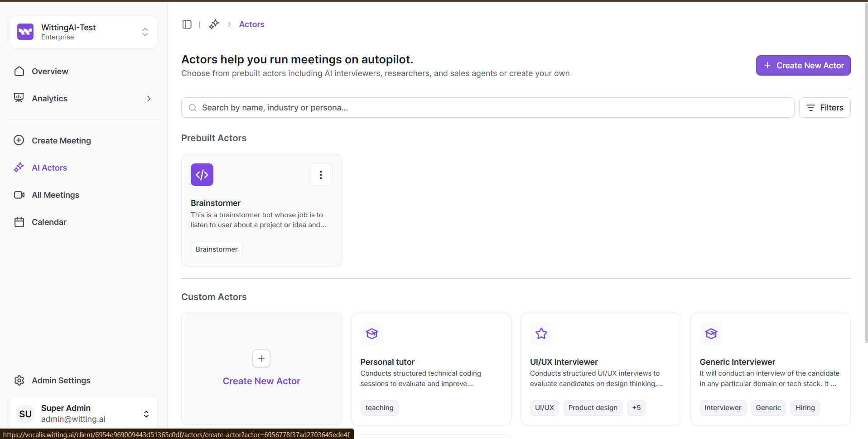Expand the Analytics submenu chevron
Image resolution: width=868 pixels, height=439 pixels.
pos(149,99)
